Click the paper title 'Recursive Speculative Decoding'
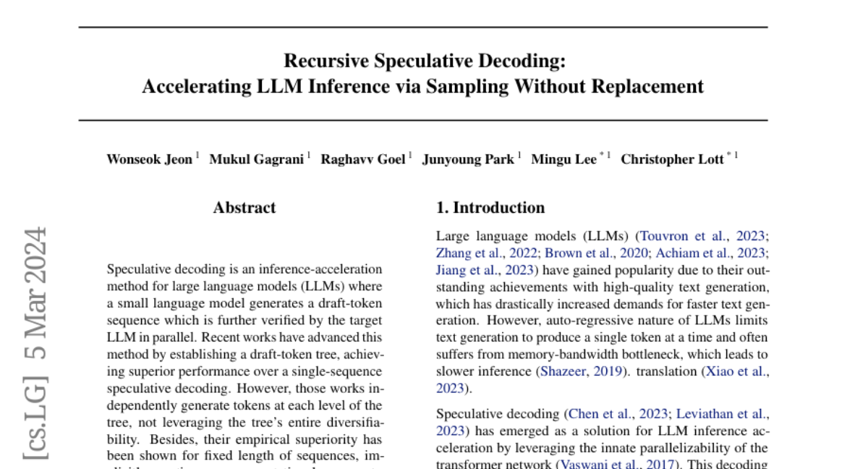 [x=423, y=61]
